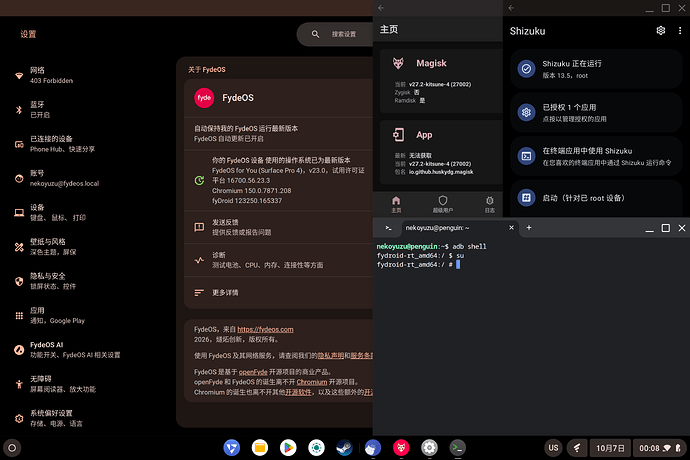Viewport: 690px width, 460px height.
Task: Open the teal round app icon on shelf
Action: tap(316, 448)
